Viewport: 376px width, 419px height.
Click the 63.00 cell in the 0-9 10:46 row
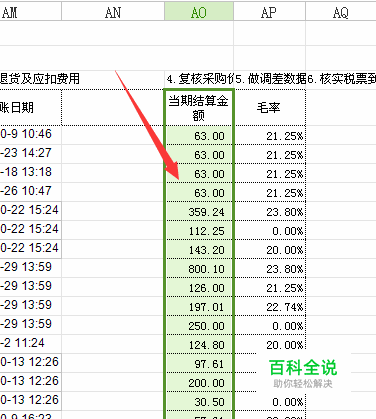point(199,136)
